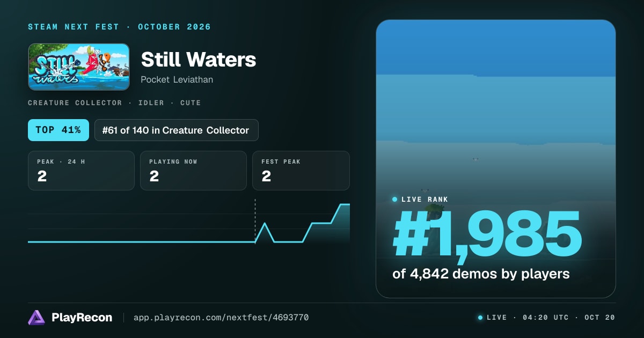The width and height of the screenshot is (644, 338).
Task: Click the CUTE tag
Action: point(191,102)
